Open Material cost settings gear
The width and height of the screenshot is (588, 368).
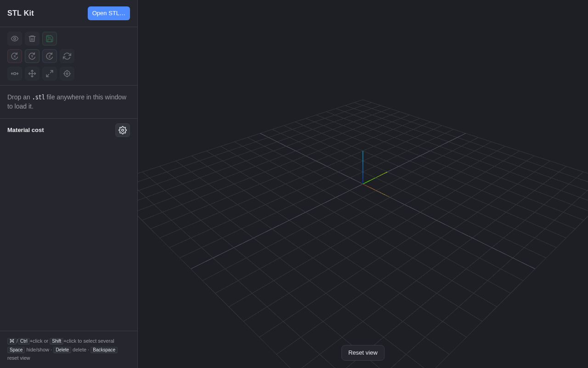click(x=123, y=130)
